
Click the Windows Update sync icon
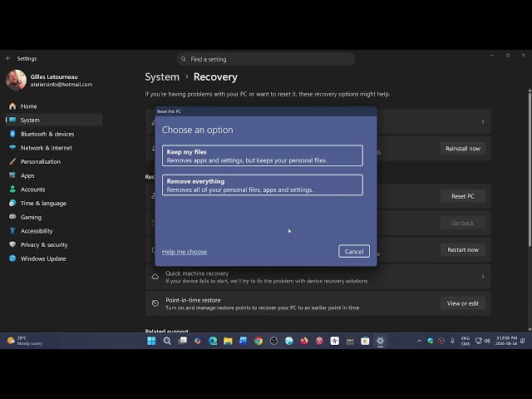(12, 259)
